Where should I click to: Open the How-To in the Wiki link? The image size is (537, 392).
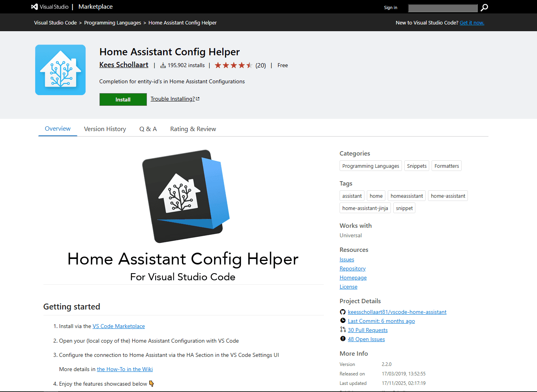click(125, 369)
